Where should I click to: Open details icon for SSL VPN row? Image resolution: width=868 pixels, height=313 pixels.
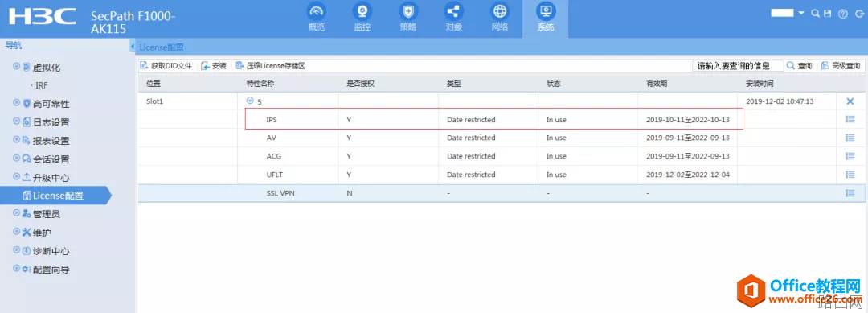pyautogui.click(x=850, y=193)
